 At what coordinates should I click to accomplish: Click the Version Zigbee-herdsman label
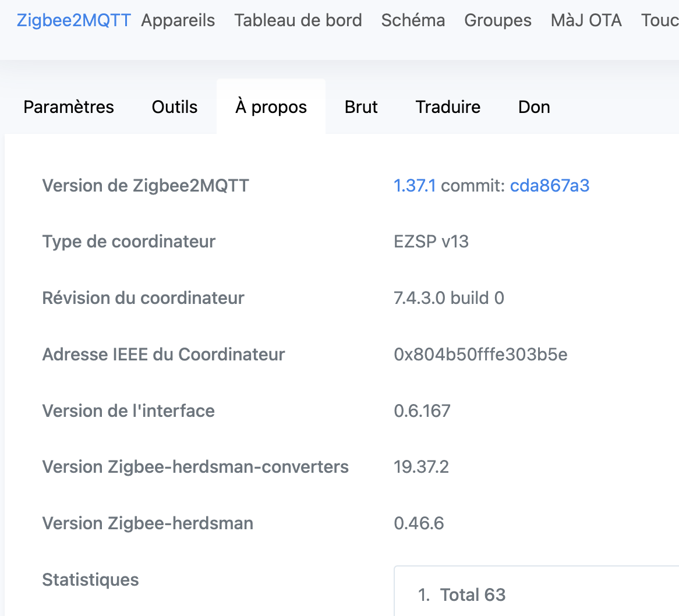148,523
